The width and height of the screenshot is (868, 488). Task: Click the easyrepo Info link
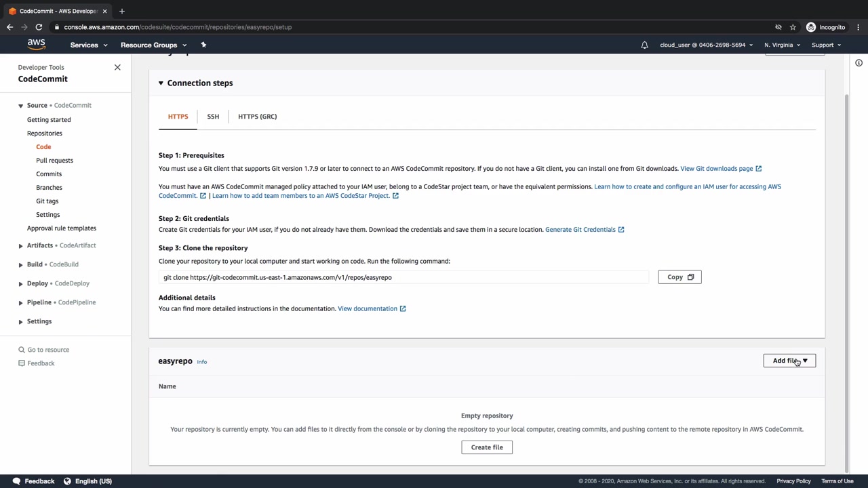pyautogui.click(x=201, y=362)
